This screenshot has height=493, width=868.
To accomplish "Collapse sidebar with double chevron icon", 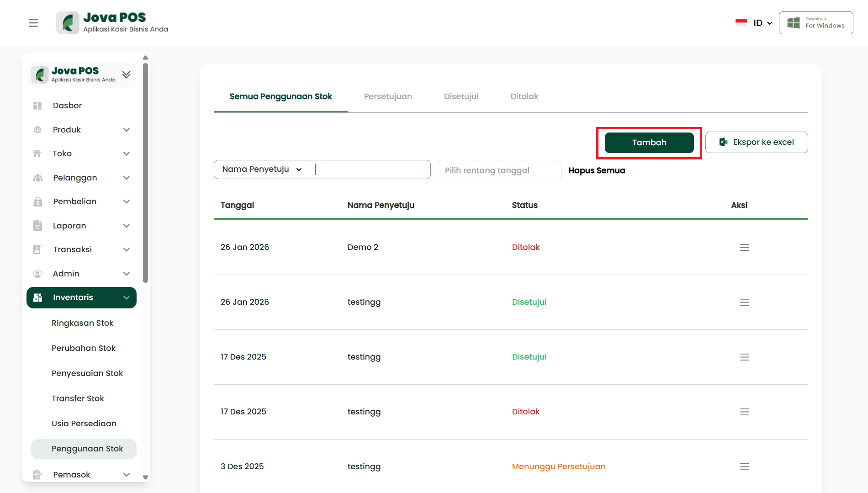I will [x=127, y=74].
